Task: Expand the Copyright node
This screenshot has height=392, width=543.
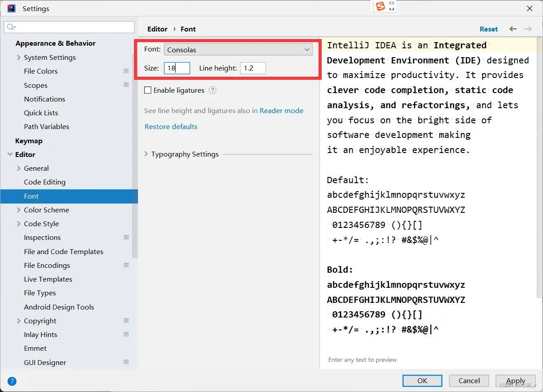Action: click(x=19, y=321)
